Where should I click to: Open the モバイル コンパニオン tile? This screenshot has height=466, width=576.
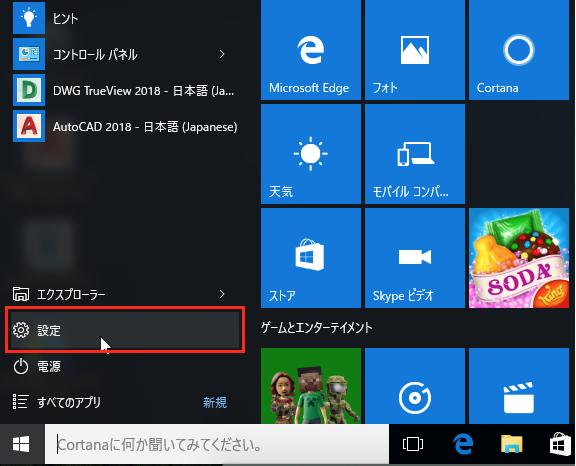(415, 154)
